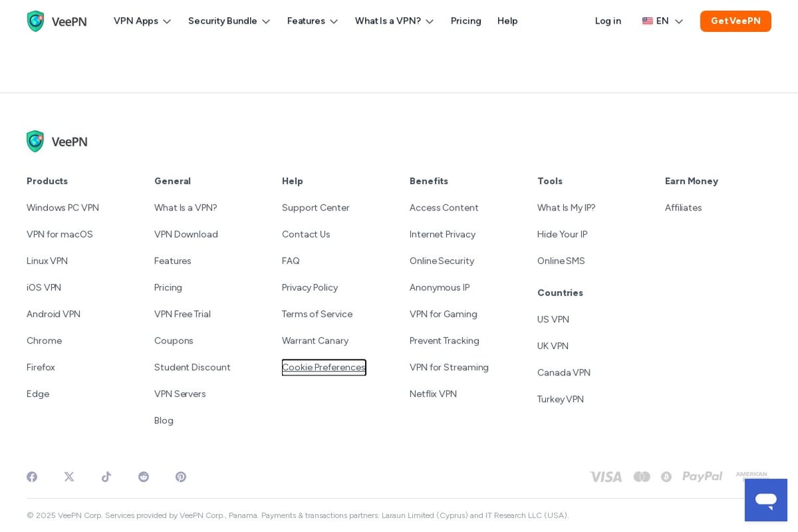Open the Prevent Tracking link
Viewport: 798px width, 532px height.
pyautogui.click(x=444, y=341)
